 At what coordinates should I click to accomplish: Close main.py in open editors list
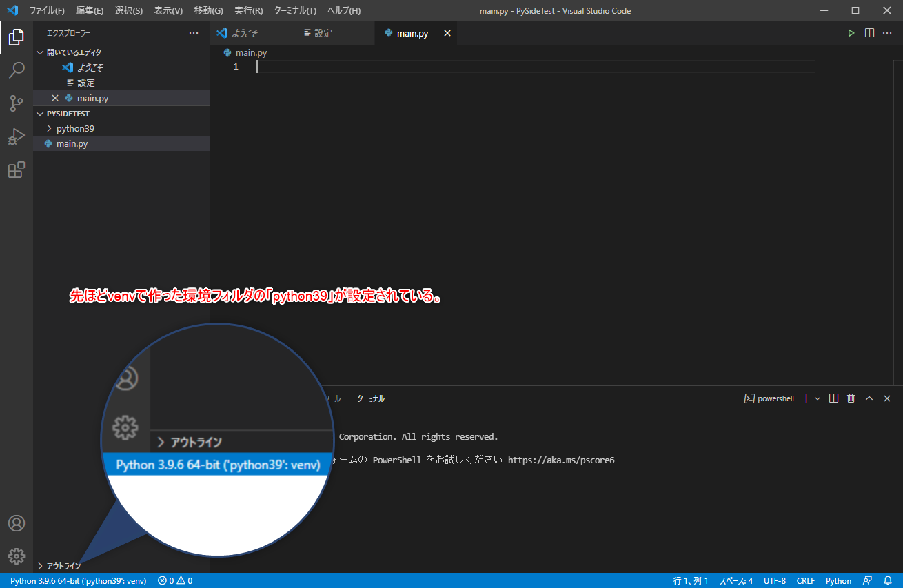(55, 98)
